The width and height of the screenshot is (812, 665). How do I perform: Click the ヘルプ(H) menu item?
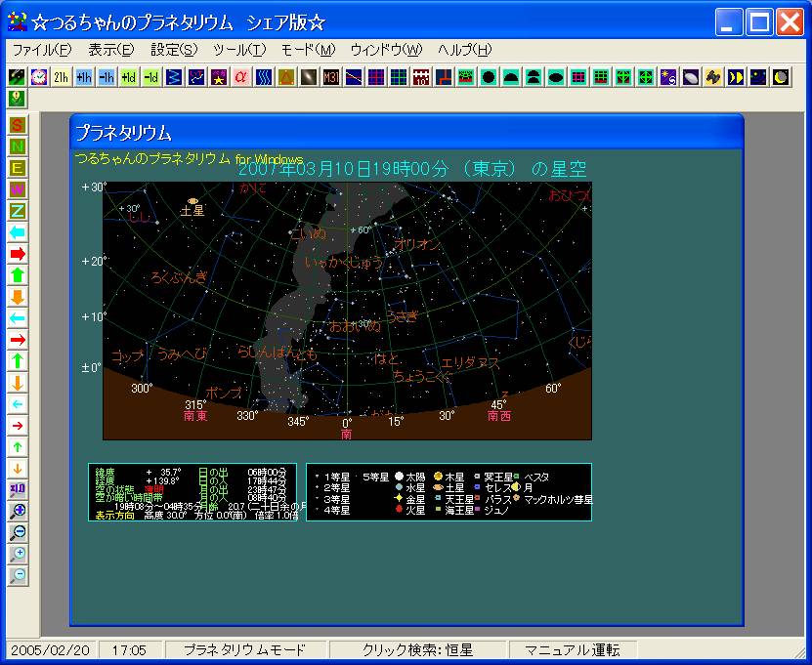(464, 50)
